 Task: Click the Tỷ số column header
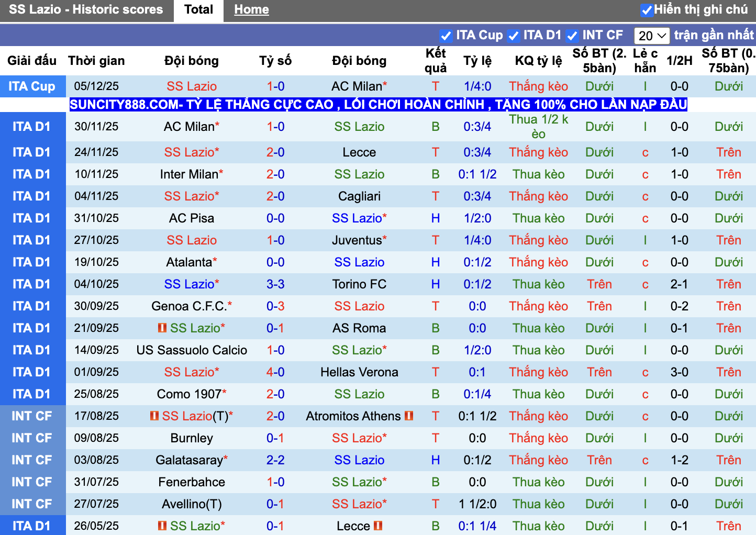(x=275, y=61)
